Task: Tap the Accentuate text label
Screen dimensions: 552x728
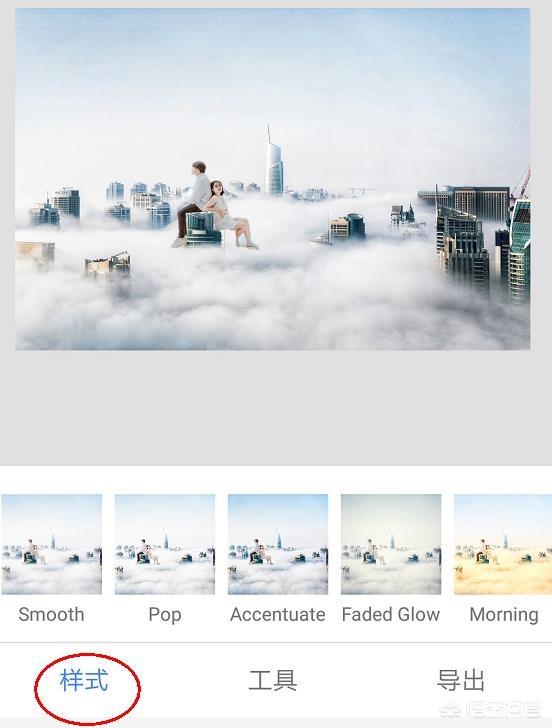Action: pyautogui.click(x=278, y=614)
